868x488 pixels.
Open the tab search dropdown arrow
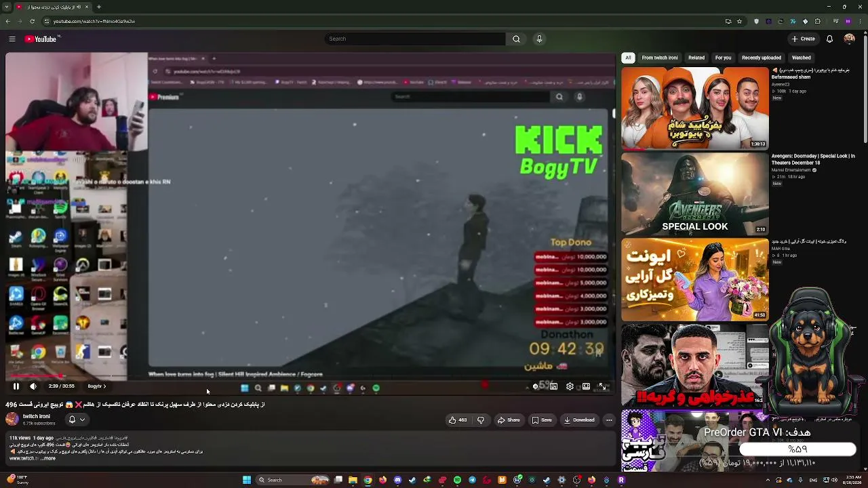tap(8, 7)
